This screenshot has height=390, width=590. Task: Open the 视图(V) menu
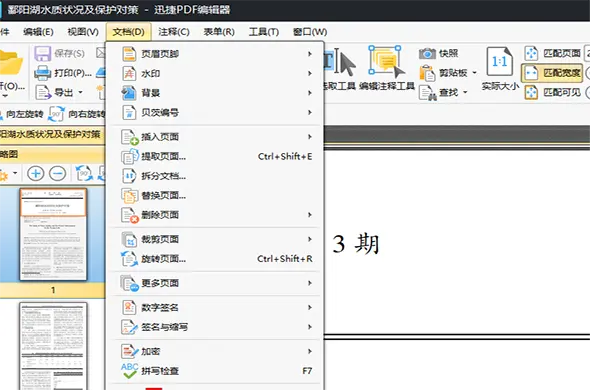click(x=83, y=32)
